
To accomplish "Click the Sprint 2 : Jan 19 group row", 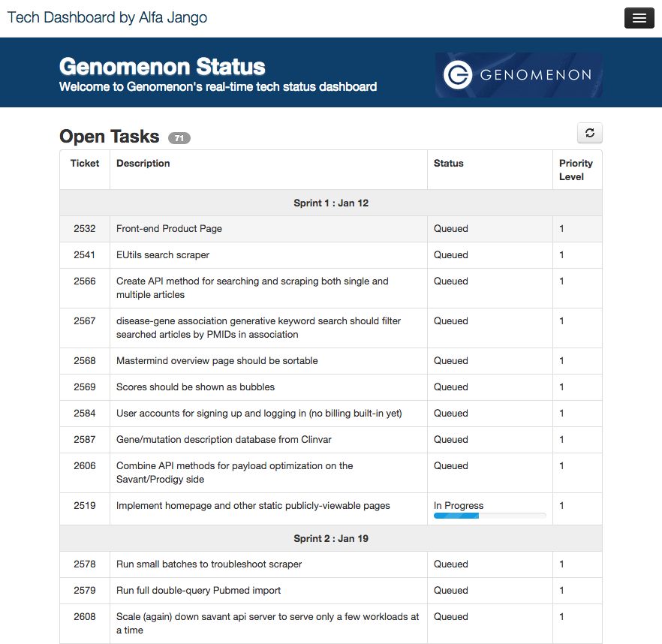I will 331,538.
